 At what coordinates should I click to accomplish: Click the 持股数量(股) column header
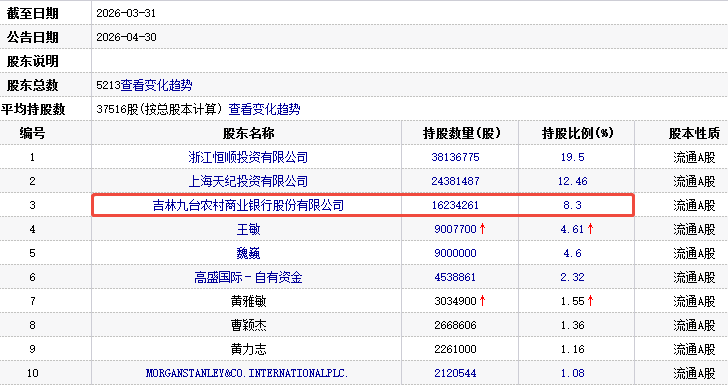tap(462, 134)
